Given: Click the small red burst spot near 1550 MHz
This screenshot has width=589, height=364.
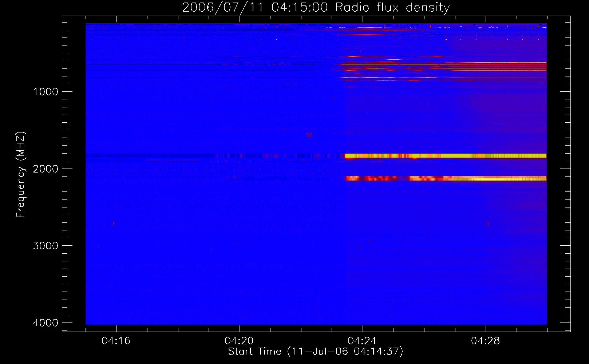Looking at the screenshot, I should click(309, 135).
